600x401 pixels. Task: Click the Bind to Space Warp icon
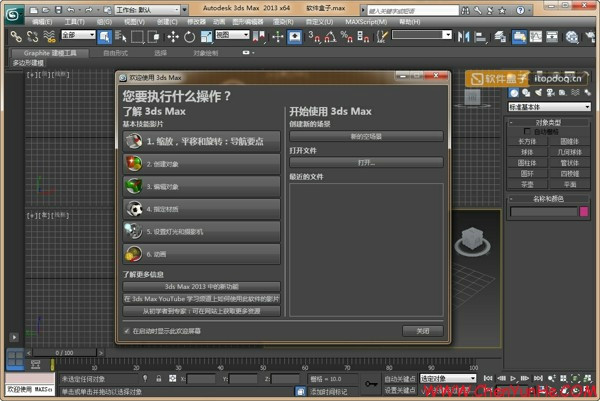(49, 37)
